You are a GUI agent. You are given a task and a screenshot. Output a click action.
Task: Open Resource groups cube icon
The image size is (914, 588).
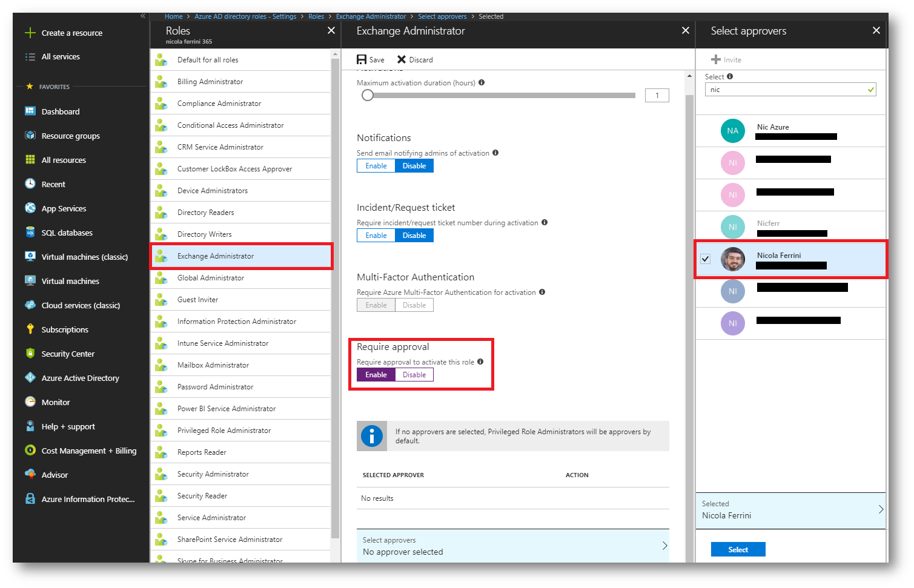pyautogui.click(x=30, y=136)
